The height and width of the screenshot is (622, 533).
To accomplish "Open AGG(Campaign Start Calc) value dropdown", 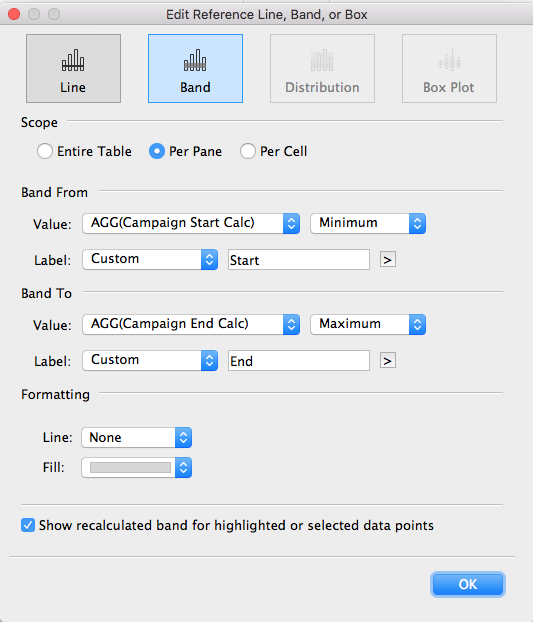I will tap(191, 223).
